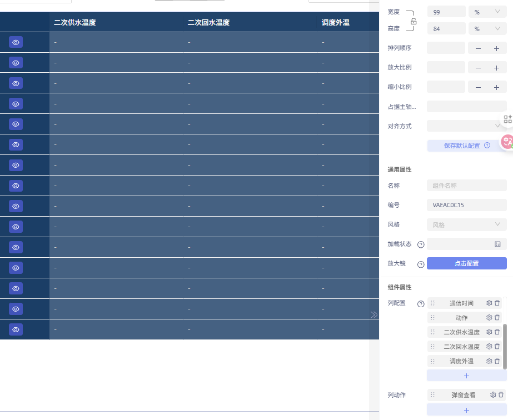Open settings for the 通信时间 column
The width and height of the screenshot is (513, 420).
click(x=489, y=303)
